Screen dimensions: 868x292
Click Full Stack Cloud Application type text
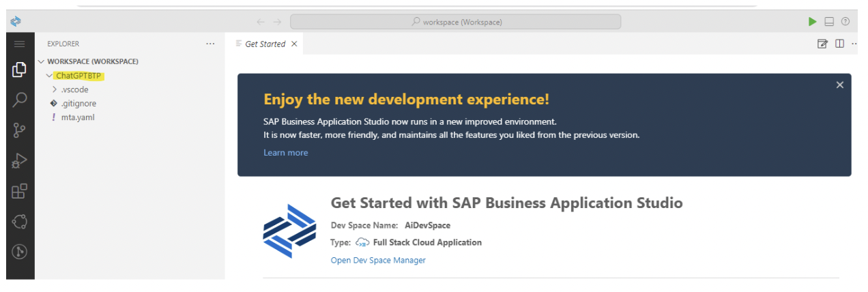[x=427, y=242]
